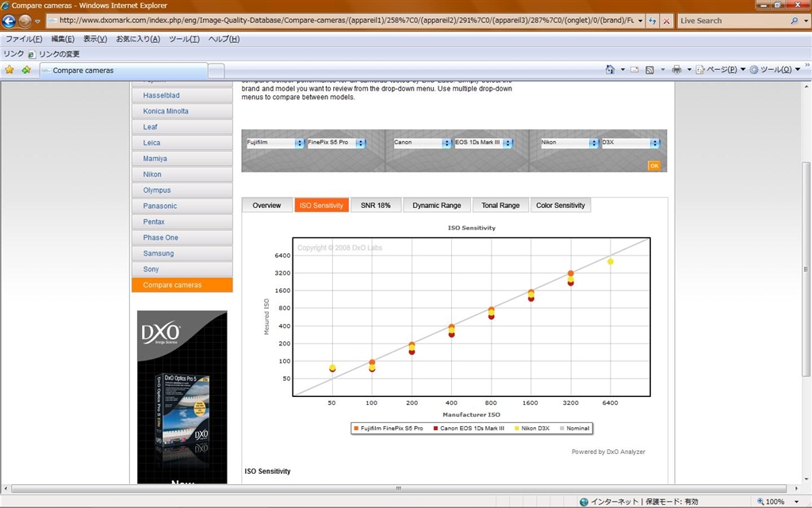Click the Read Mail envelope icon
The height and width of the screenshot is (508, 812).
pyautogui.click(x=634, y=70)
